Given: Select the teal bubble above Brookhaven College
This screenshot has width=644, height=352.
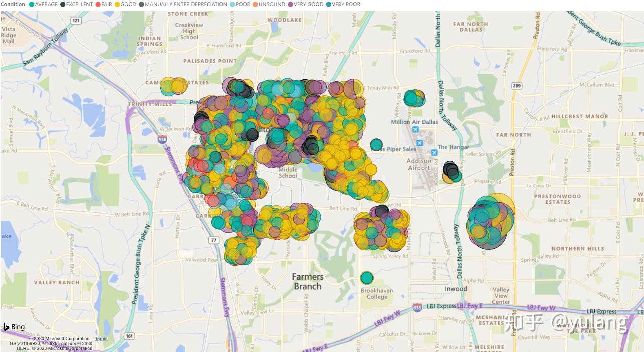Looking at the screenshot, I should coord(367,278).
